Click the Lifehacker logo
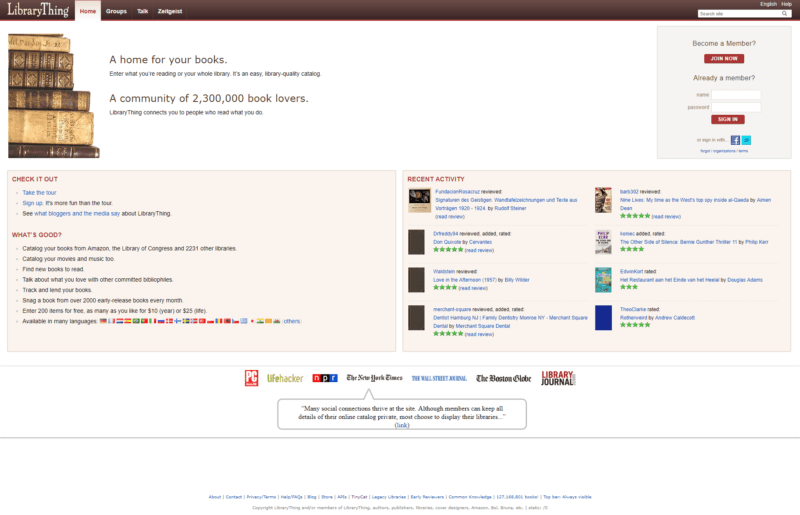Image resolution: width=800 pixels, height=515 pixels. point(285,378)
